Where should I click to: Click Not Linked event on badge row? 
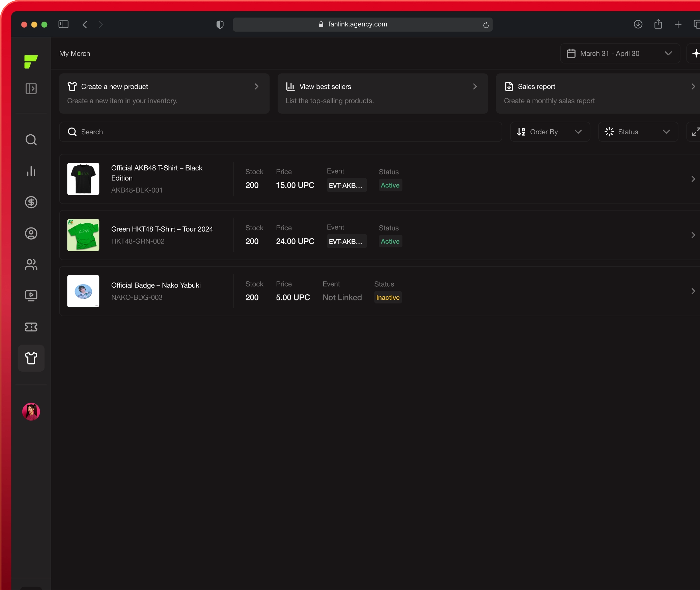coord(342,297)
